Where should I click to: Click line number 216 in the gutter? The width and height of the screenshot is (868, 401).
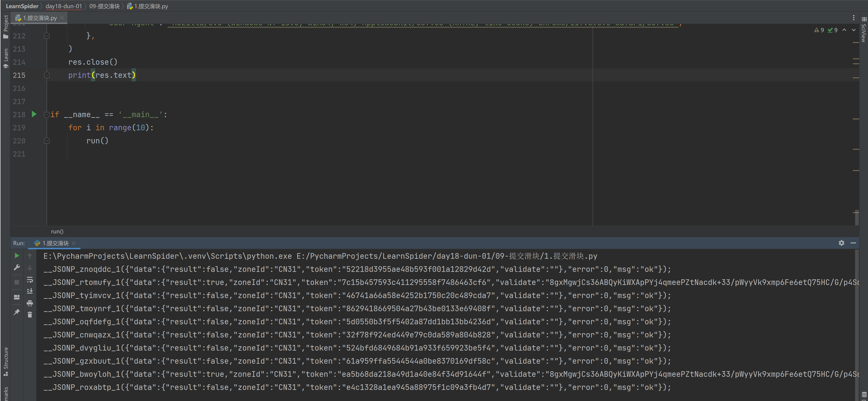19,88
